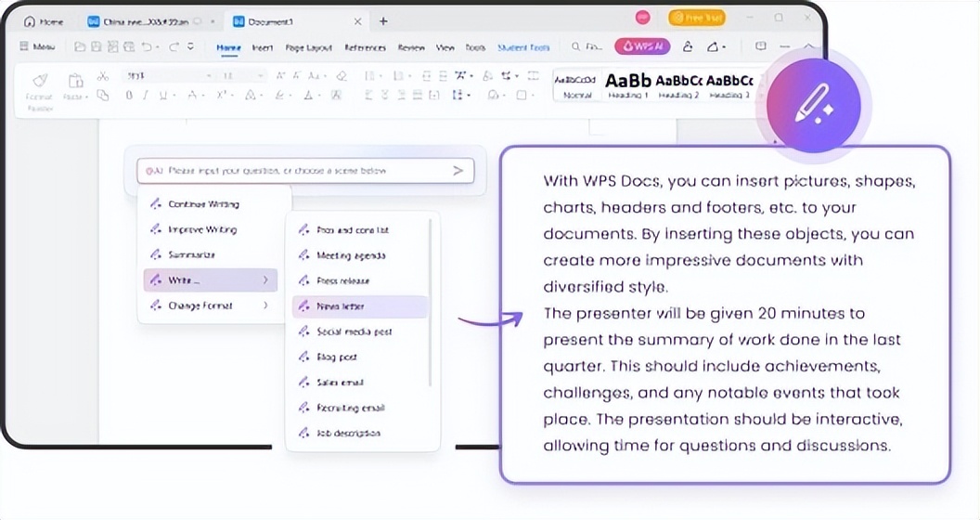The image size is (980, 520).
Task: Open the View ribbon tab
Action: [x=445, y=47]
